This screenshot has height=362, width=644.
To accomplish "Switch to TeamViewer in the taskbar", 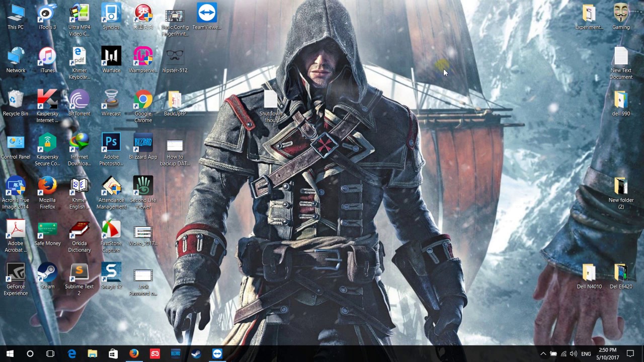I will (x=217, y=354).
